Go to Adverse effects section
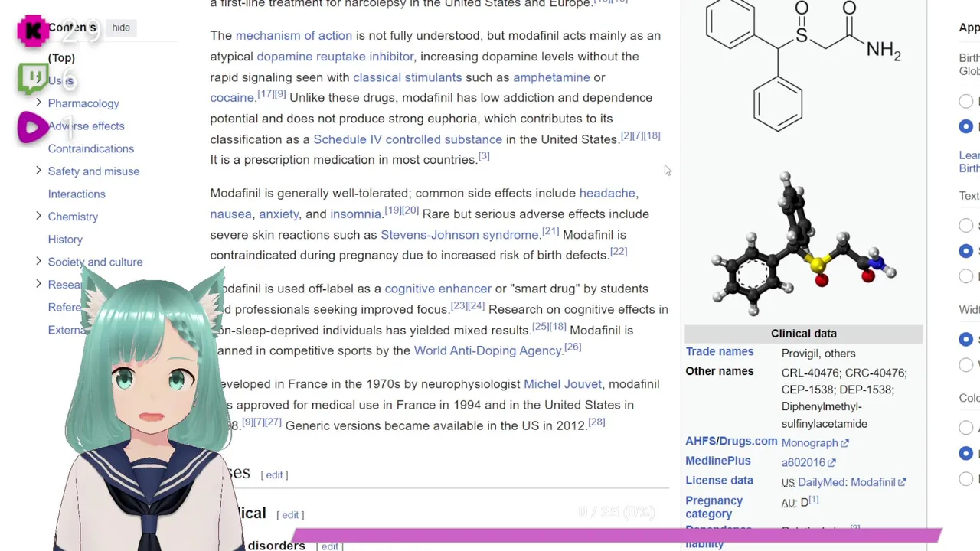The height and width of the screenshot is (551, 980). pos(86,126)
